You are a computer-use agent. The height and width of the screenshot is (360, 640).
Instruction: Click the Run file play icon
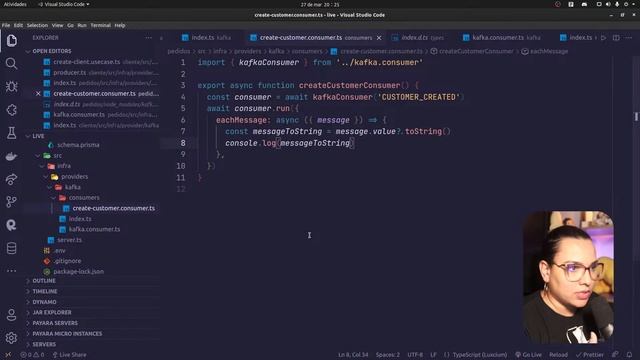point(604,38)
